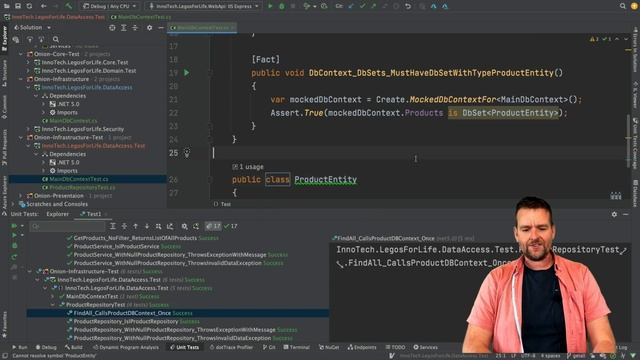640x360 pixels.
Task: Open the Endpoints tool window
Action: [362, 347]
